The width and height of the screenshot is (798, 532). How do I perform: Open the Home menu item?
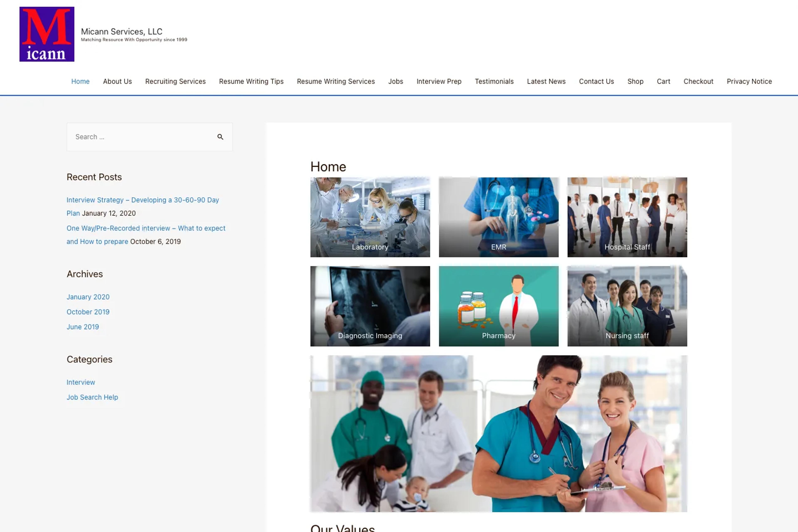pos(80,81)
